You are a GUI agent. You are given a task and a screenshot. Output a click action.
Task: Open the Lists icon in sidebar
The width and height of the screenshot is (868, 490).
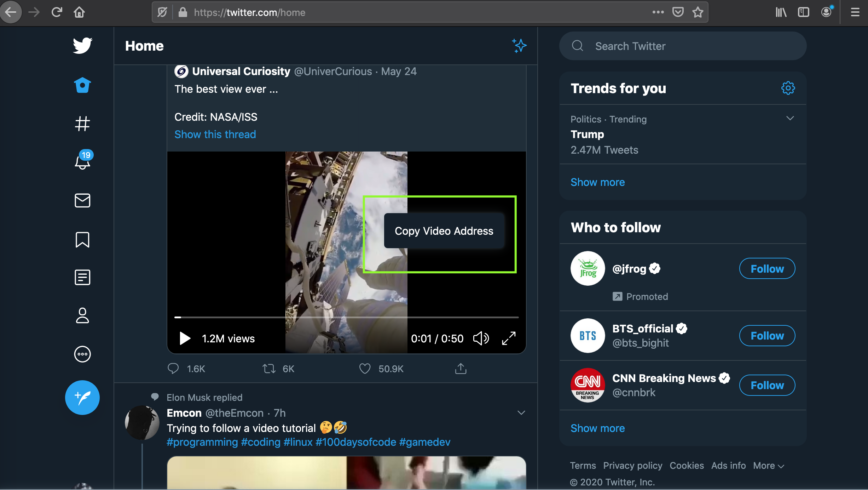pyautogui.click(x=82, y=277)
